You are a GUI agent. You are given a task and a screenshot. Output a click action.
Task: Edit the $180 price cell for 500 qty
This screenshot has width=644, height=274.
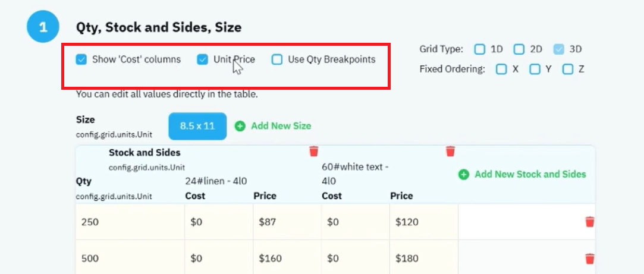coord(424,259)
